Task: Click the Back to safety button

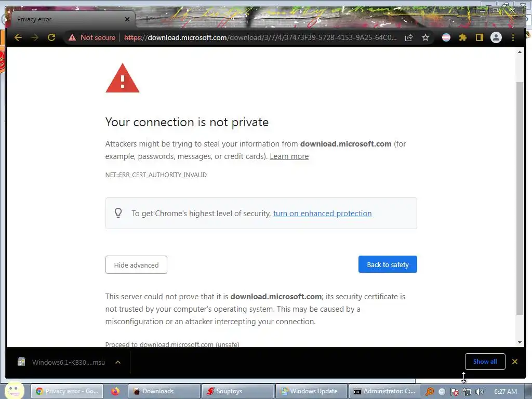Action: (388, 264)
